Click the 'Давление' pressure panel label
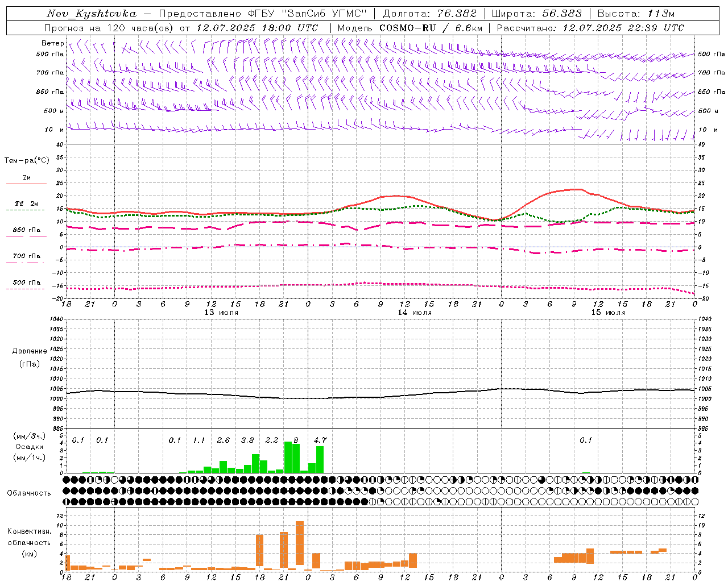Image resolution: width=728 pixels, height=582 pixels. (30, 351)
